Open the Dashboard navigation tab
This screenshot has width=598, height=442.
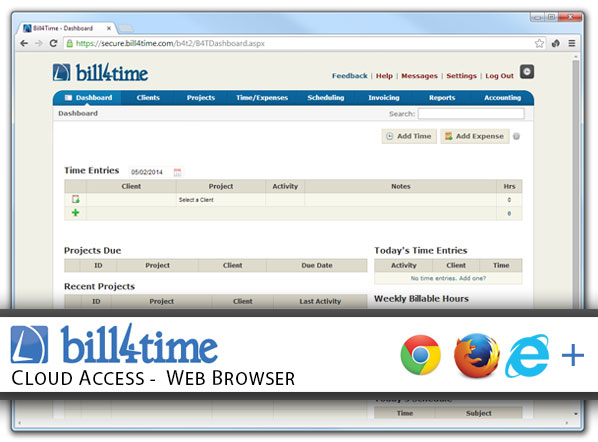pyautogui.click(x=88, y=98)
